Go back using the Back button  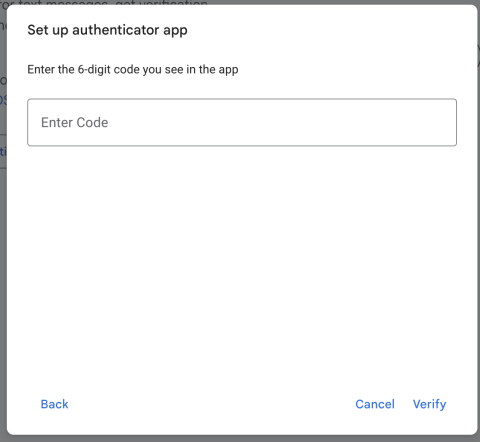(x=54, y=404)
